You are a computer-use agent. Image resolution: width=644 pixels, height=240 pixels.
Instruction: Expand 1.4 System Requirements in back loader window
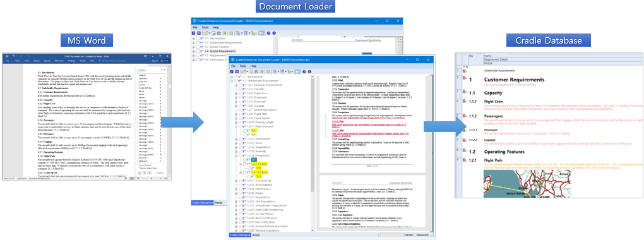click(193, 51)
